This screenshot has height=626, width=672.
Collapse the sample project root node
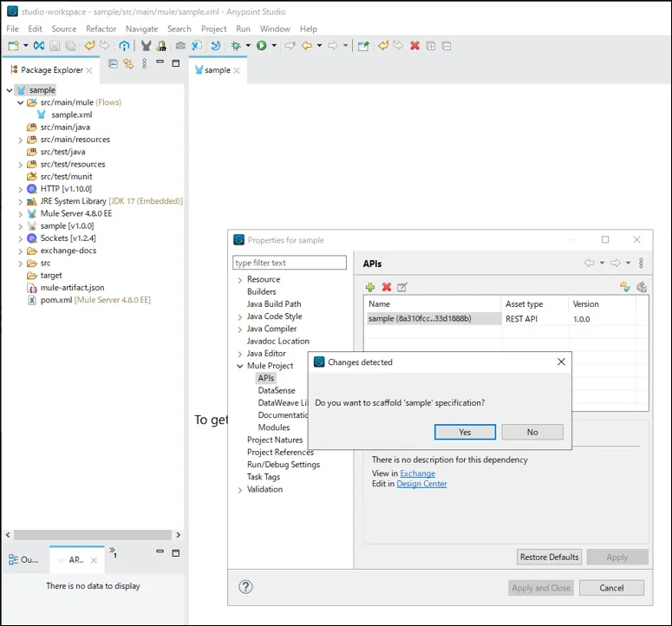(9, 90)
